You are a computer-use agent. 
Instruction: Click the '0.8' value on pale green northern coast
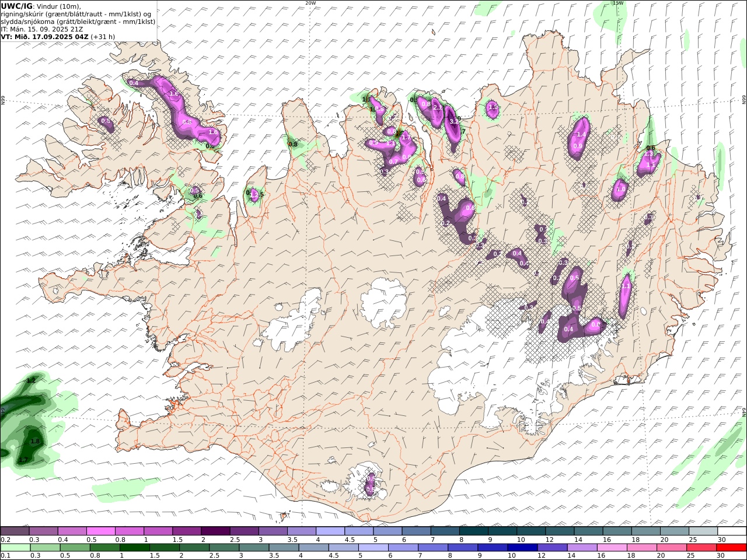coord(293,144)
